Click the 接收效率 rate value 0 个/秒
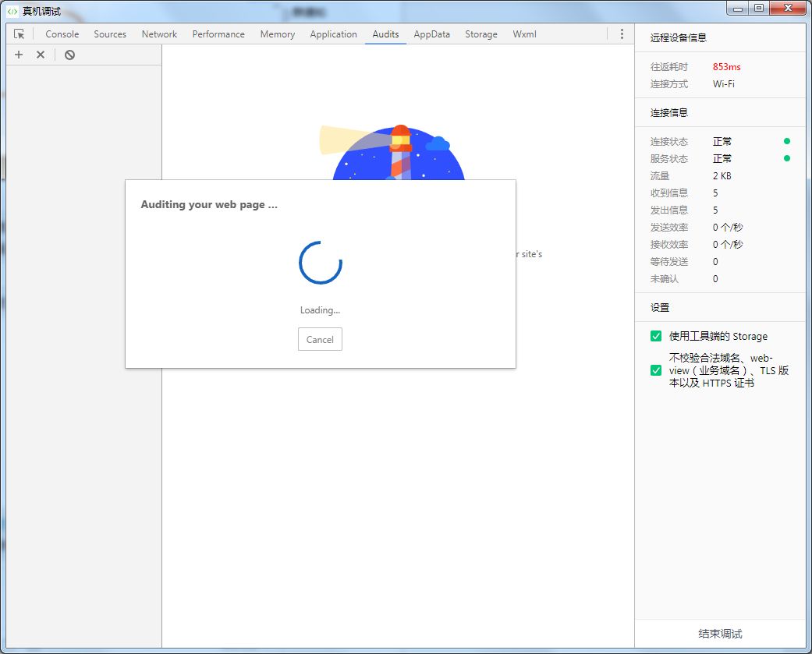812x654 pixels. pyautogui.click(x=728, y=244)
